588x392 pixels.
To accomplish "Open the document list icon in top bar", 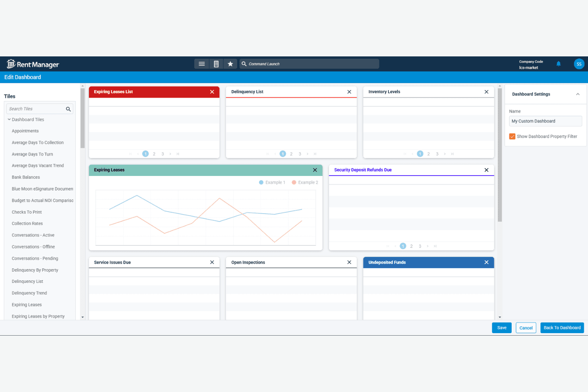I will click(216, 64).
